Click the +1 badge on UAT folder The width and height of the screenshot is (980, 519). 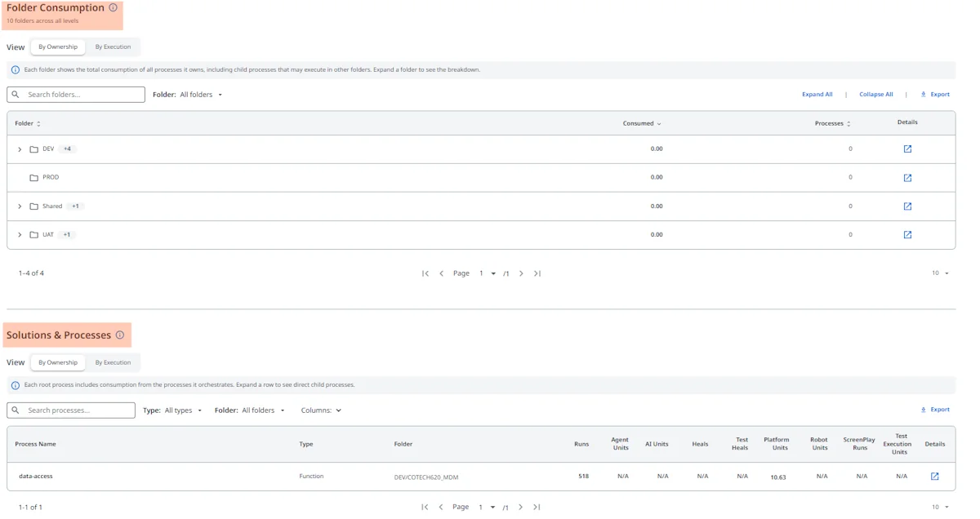[x=67, y=235]
